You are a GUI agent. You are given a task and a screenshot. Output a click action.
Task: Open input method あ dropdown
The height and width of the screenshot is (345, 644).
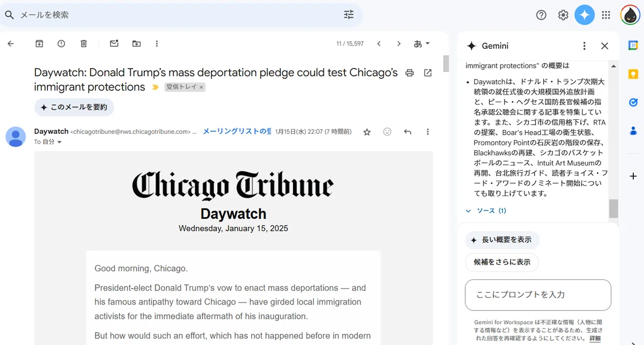click(x=422, y=44)
